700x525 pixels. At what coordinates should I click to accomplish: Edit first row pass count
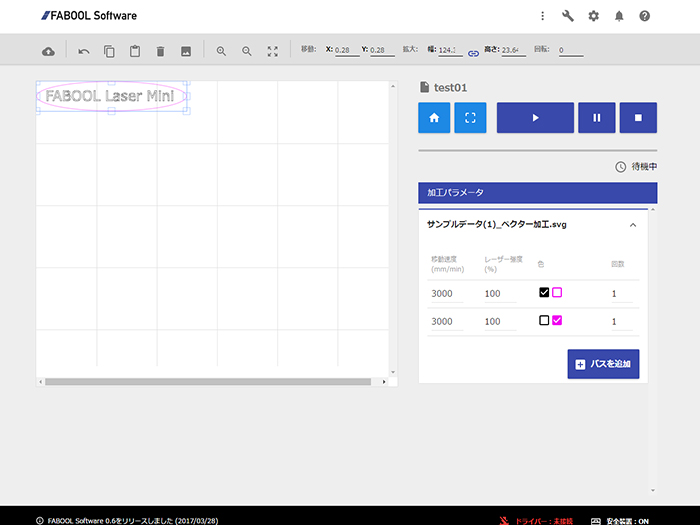click(622, 294)
